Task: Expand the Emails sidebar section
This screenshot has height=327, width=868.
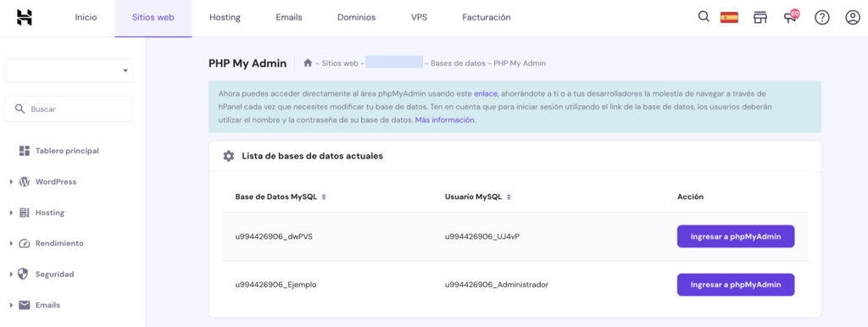Action: coord(11,306)
